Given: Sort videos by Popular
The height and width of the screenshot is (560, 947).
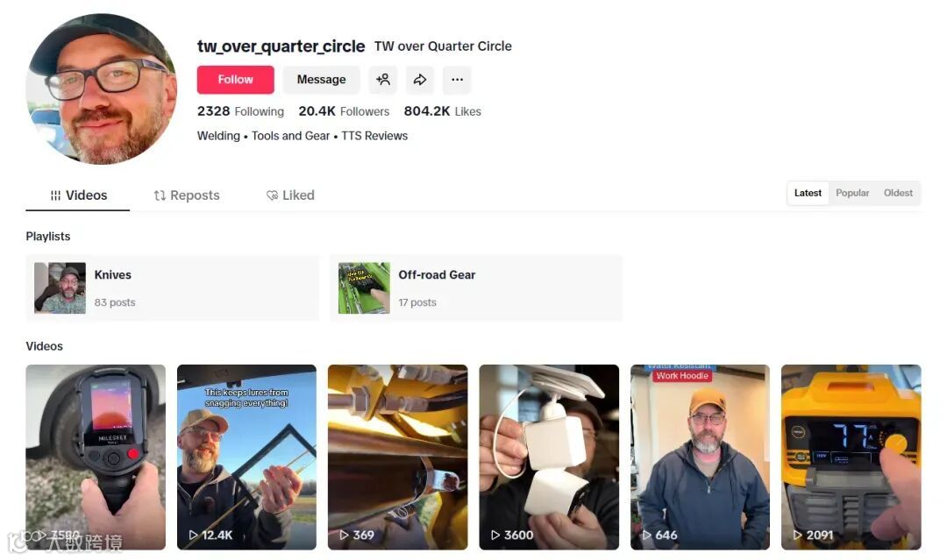Looking at the screenshot, I should click(x=852, y=193).
